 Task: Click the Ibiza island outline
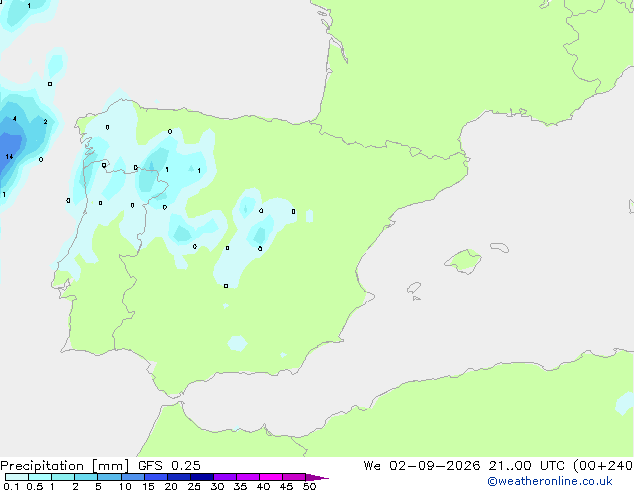tap(414, 288)
